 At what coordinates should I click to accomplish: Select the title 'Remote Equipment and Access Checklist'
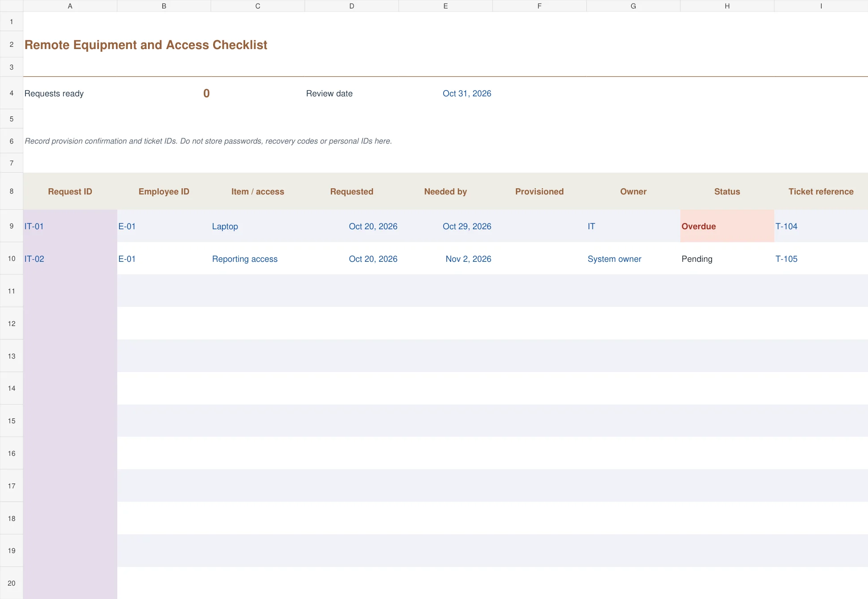click(146, 45)
